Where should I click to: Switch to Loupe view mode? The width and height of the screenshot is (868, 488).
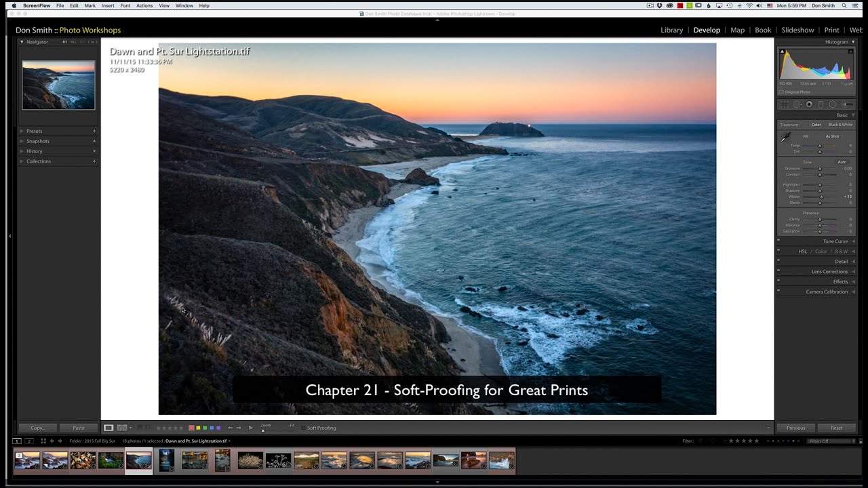click(108, 428)
